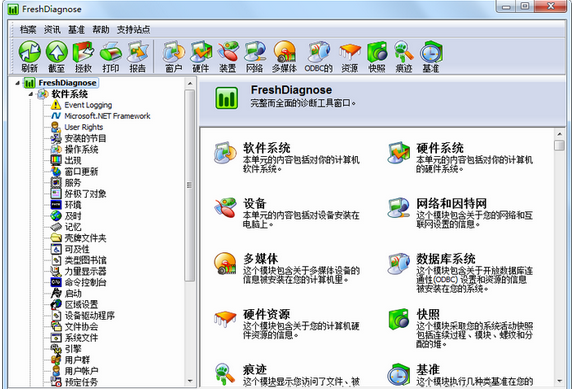Click the 硬件系统 module icon in main panel
Screen dimensions: 572x389
click(x=398, y=153)
